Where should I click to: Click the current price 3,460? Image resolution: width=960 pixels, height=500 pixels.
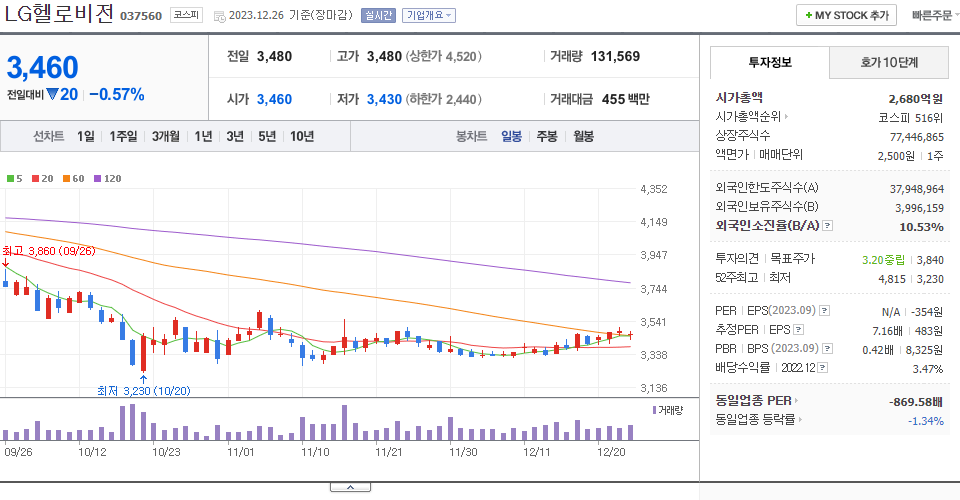(x=42, y=67)
